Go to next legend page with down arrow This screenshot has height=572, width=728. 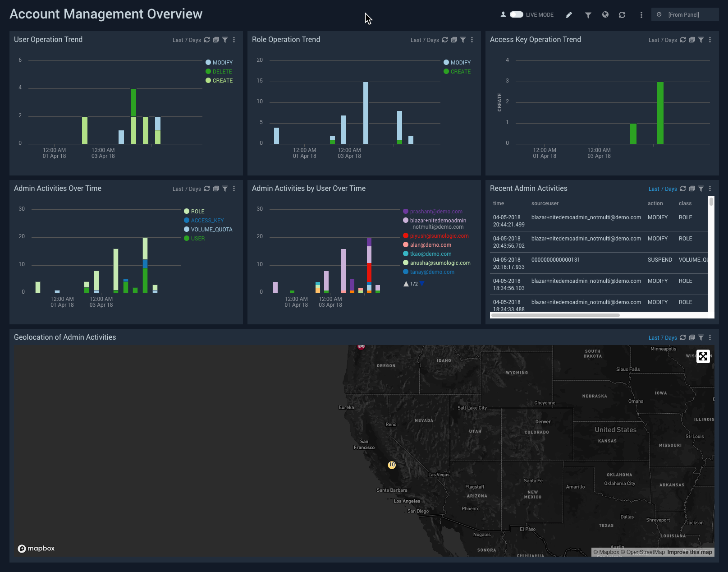tap(422, 284)
